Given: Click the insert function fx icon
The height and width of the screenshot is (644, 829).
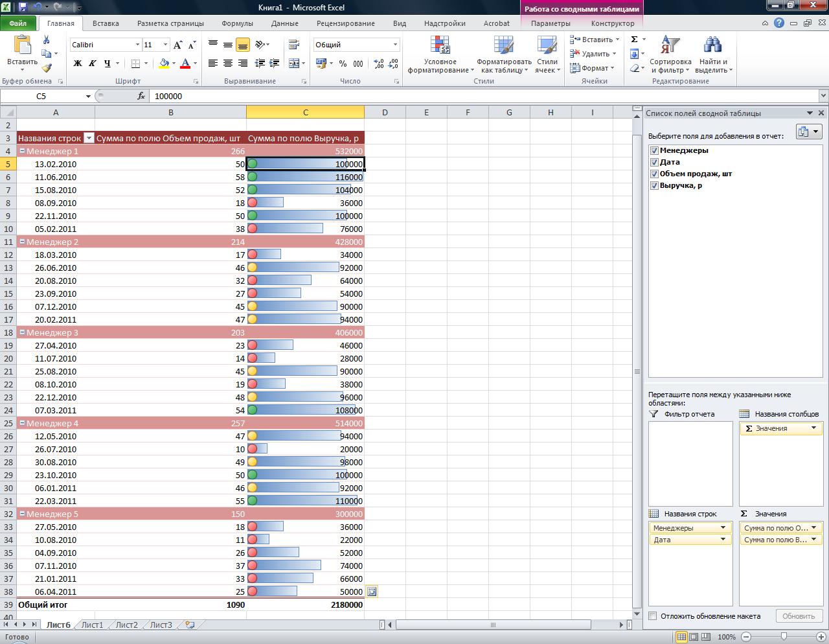Looking at the screenshot, I should pos(141,96).
